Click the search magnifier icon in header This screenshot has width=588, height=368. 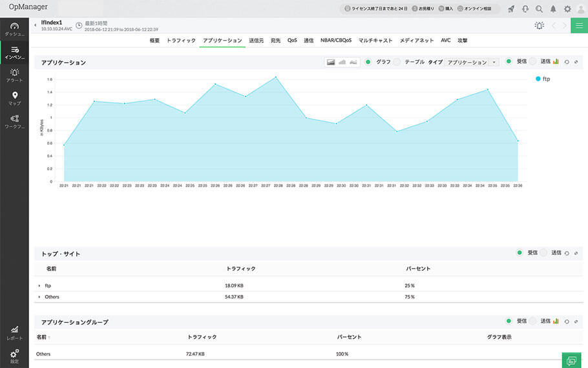(539, 9)
